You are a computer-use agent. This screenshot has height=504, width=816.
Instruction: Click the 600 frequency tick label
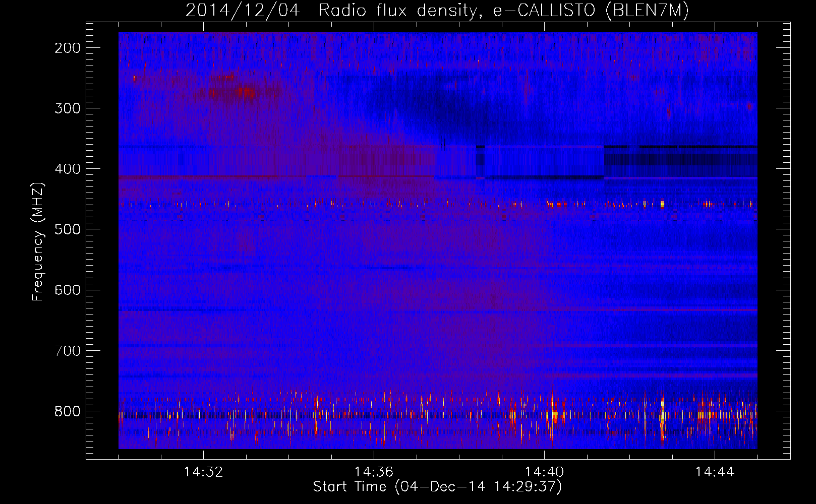[x=68, y=290]
